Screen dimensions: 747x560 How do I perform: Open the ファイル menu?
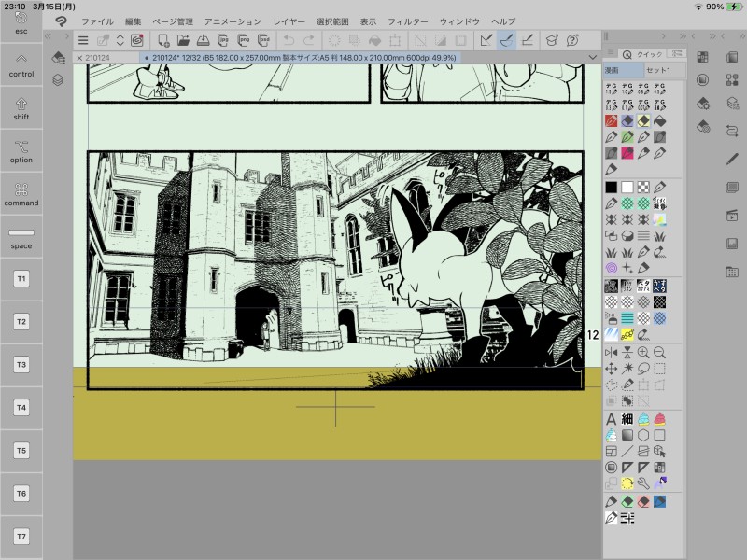97,21
